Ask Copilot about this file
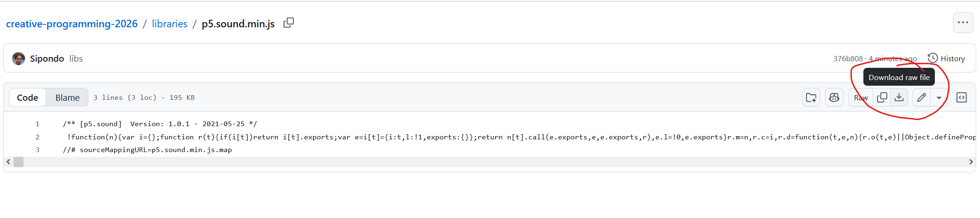The width and height of the screenshot is (980, 218). pos(834,97)
